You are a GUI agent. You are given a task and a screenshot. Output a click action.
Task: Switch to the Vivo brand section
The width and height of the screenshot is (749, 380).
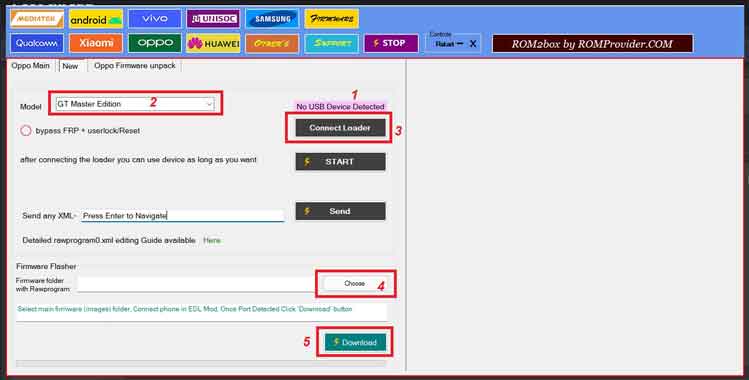click(155, 19)
